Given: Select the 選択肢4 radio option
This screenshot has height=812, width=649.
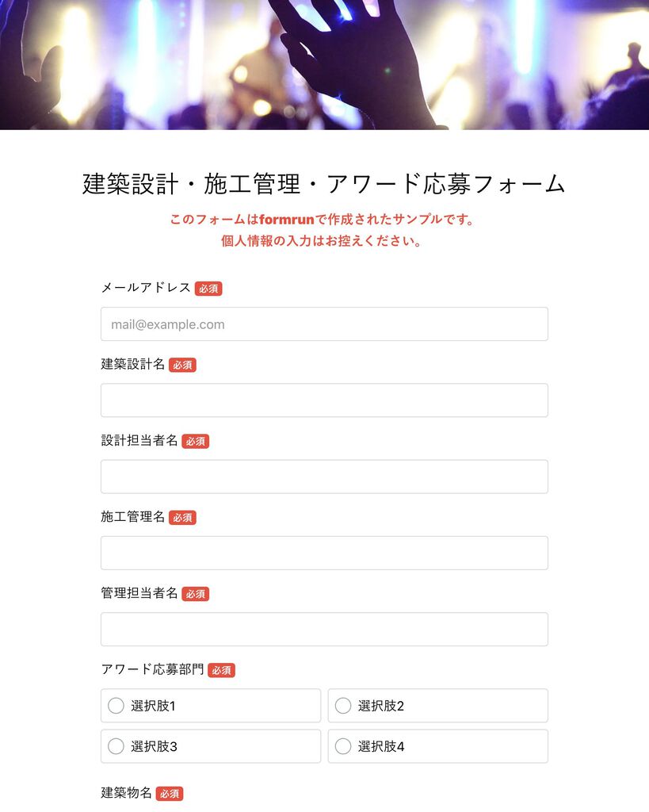Looking at the screenshot, I should coord(438,746).
